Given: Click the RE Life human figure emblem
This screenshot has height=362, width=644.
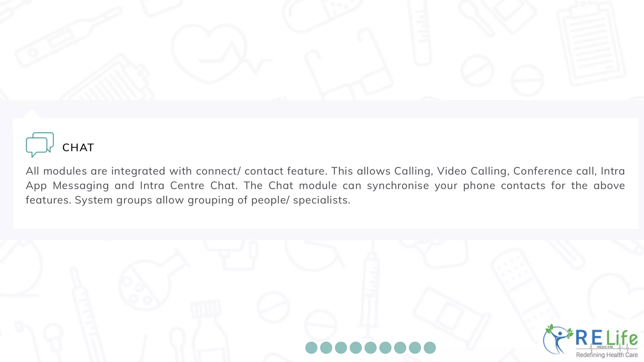Looking at the screenshot, I should click(x=558, y=339).
